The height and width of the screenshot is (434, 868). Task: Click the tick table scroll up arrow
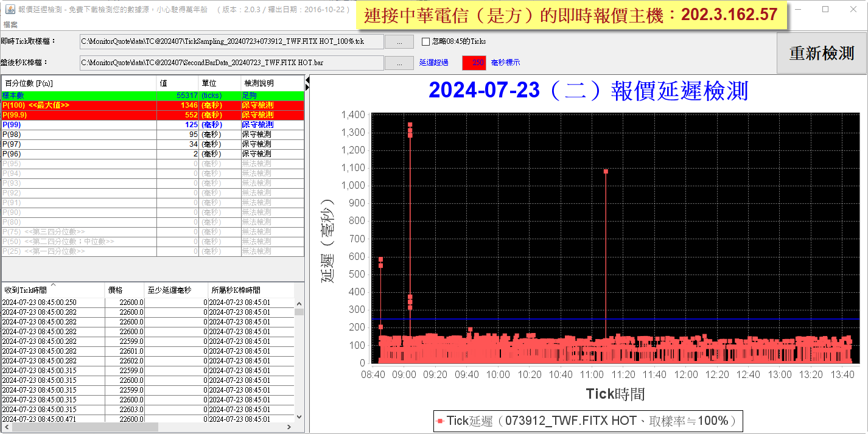299,303
